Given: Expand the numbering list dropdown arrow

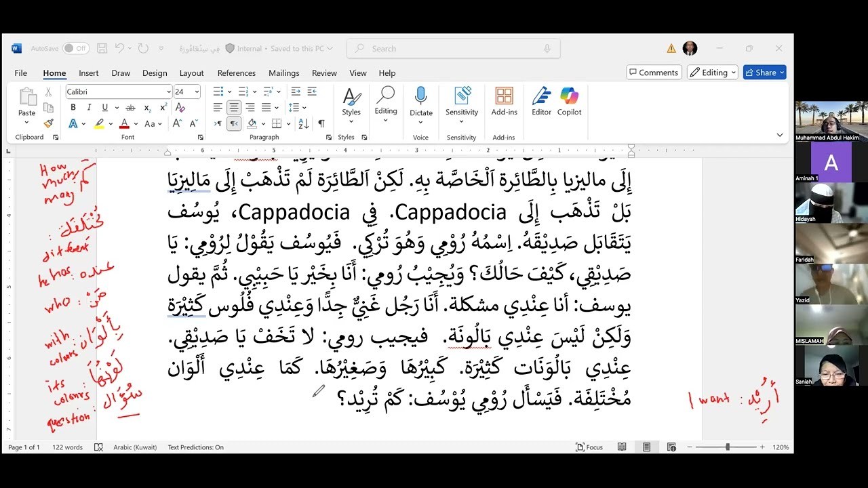Looking at the screenshot, I should coord(255,91).
